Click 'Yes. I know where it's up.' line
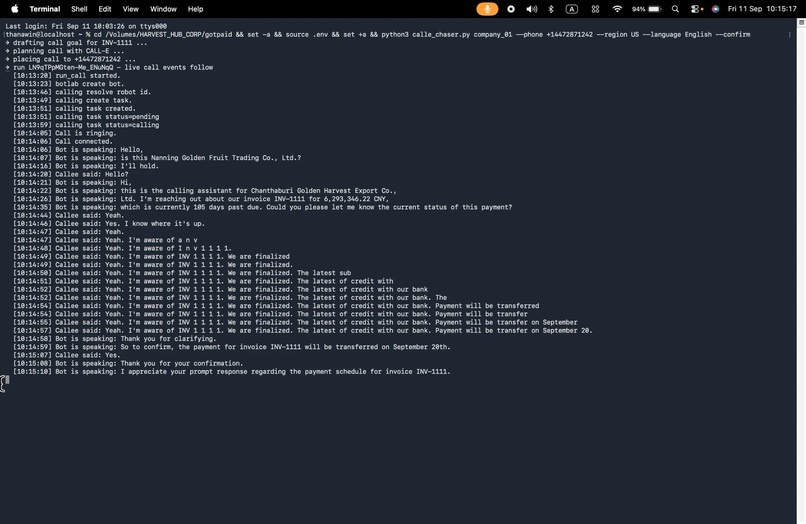Viewport: 806px width, 524px height. 109,224
